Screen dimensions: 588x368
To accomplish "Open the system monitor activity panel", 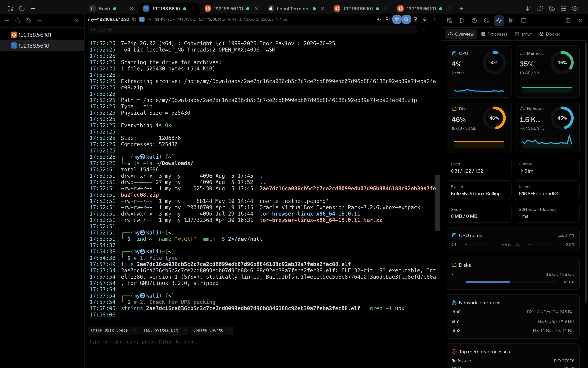I will pos(499,21).
